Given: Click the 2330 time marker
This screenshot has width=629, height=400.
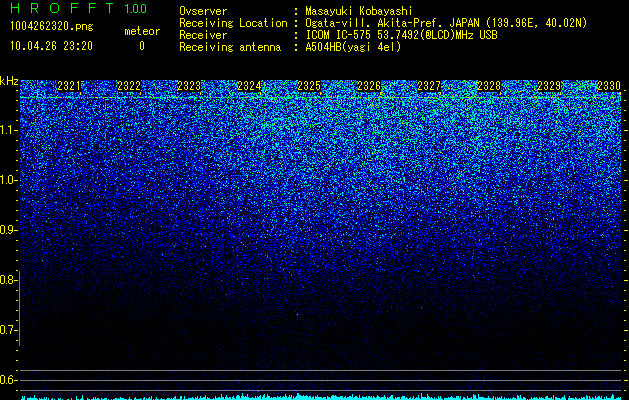Looking at the screenshot, I should [609, 86].
